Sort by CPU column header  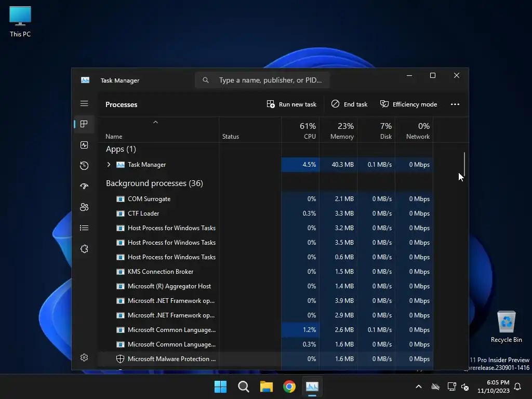pos(300,130)
